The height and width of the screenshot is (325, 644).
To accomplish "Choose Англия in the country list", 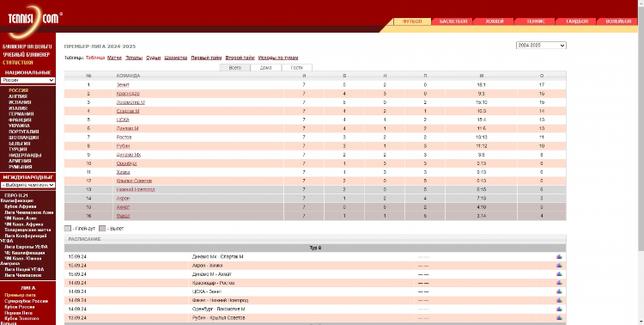I will point(18,96).
